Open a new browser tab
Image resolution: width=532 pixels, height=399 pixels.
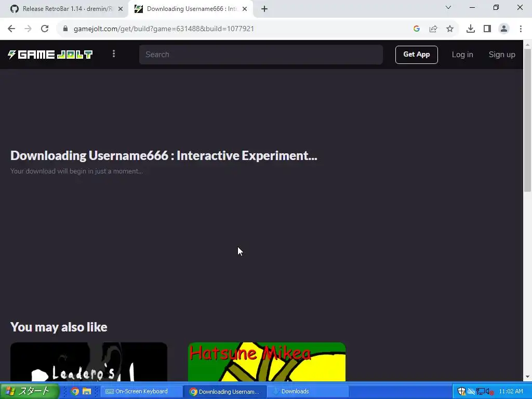pos(264,9)
